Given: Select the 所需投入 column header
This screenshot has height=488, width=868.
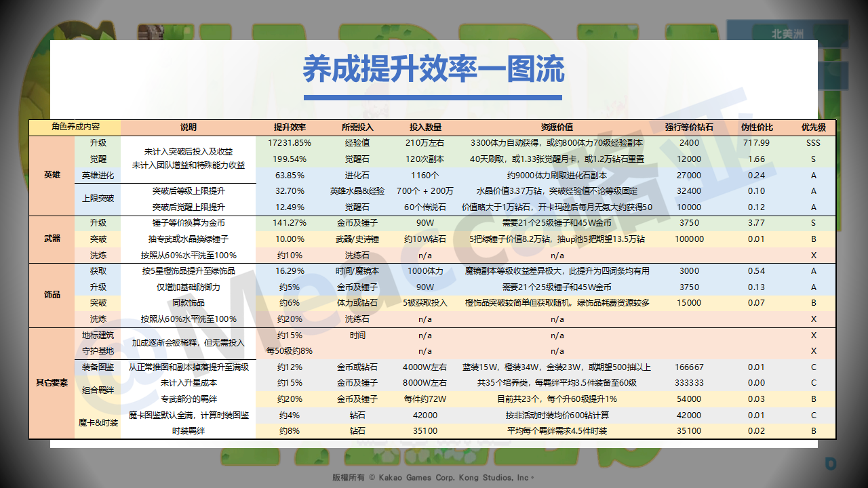Looking at the screenshot, I should point(357,127).
